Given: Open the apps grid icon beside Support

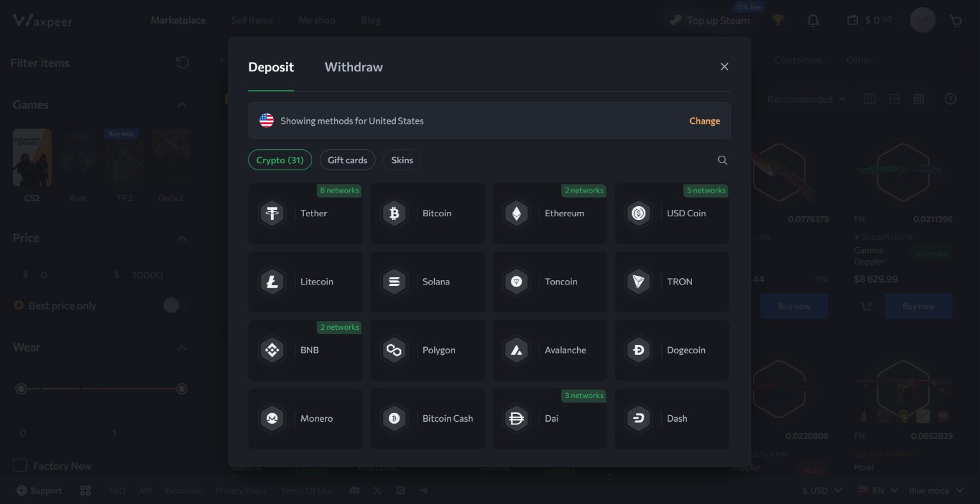Looking at the screenshot, I should coord(86,491).
